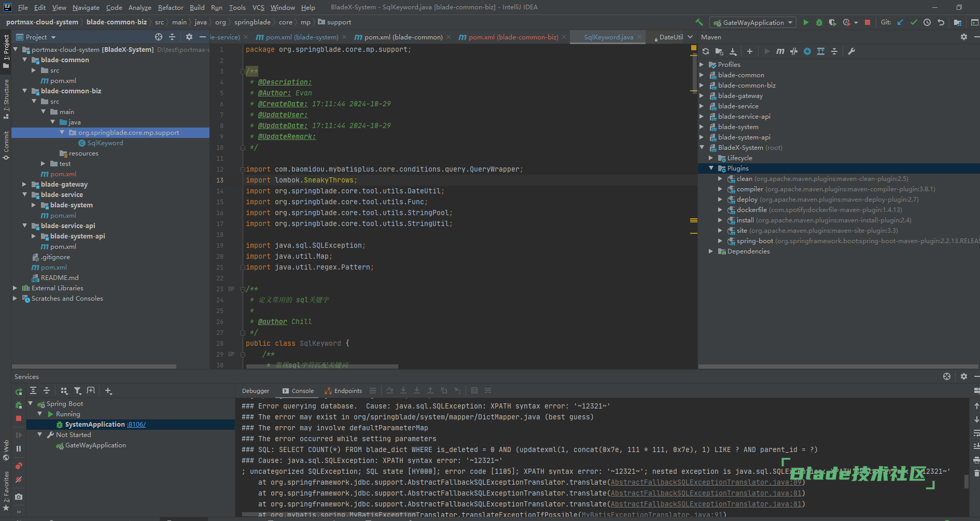Click Project panel horizontal scrollbar

[93, 366]
